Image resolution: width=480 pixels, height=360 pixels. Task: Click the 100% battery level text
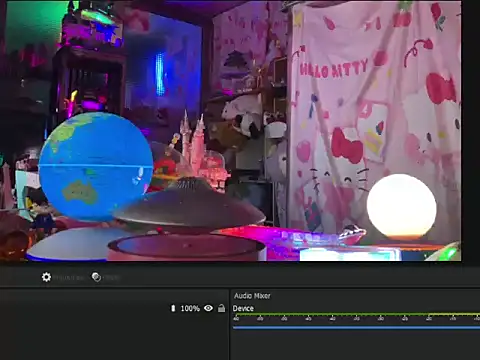[x=190, y=308]
